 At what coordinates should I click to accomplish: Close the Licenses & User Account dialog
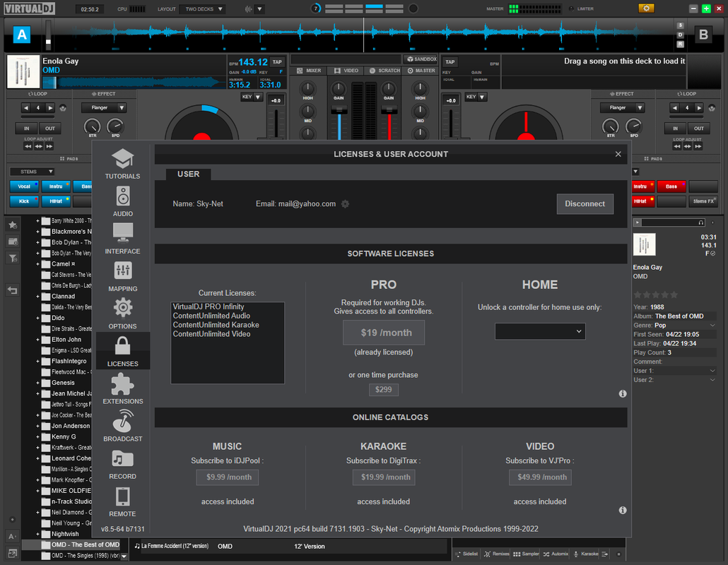(618, 154)
